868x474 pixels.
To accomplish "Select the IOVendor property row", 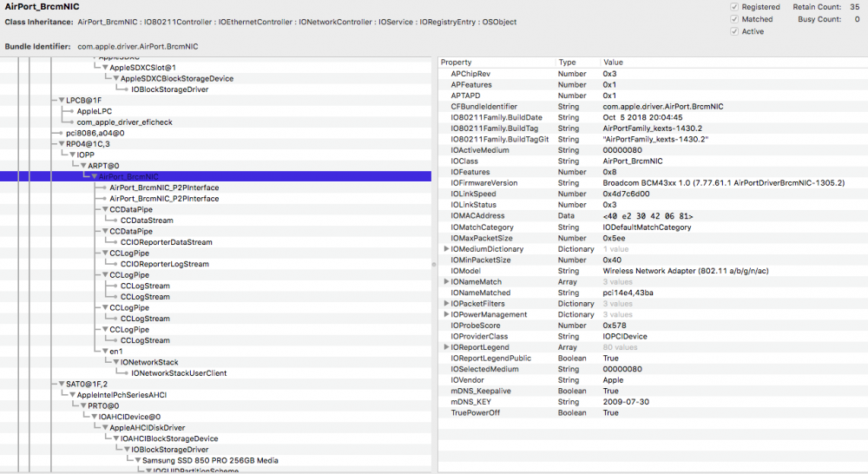I will click(653, 380).
